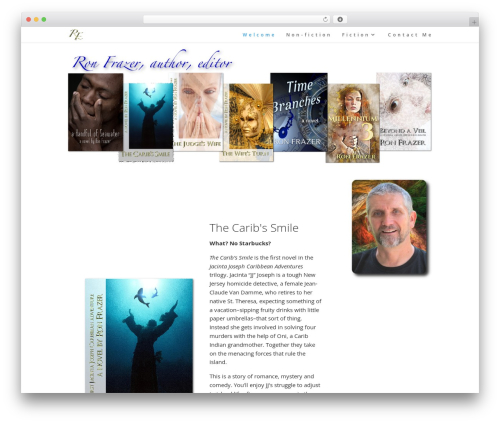The height and width of the screenshot is (423, 500).
Task: Select the Millennium 3 book cover
Action: tap(353, 123)
